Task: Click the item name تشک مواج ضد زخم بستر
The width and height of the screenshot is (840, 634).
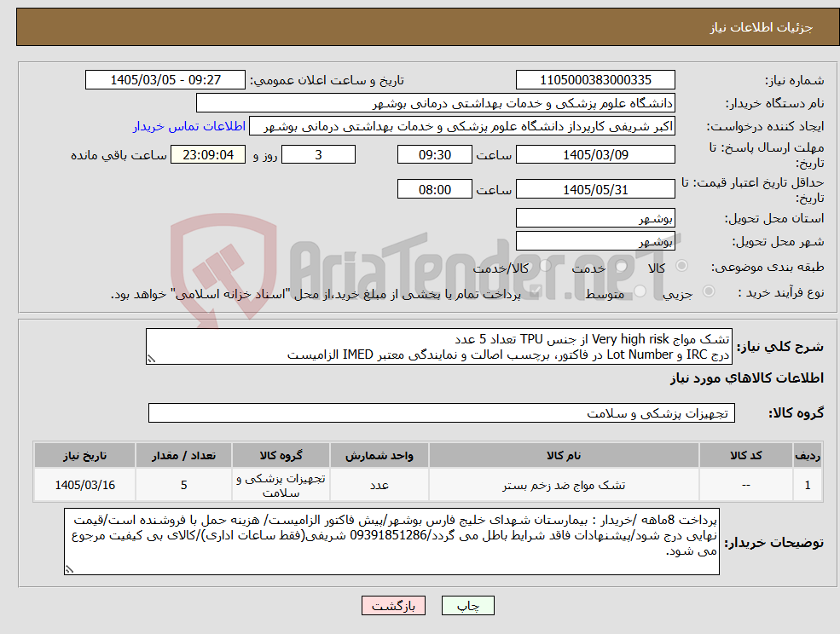Action: tap(564, 485)
